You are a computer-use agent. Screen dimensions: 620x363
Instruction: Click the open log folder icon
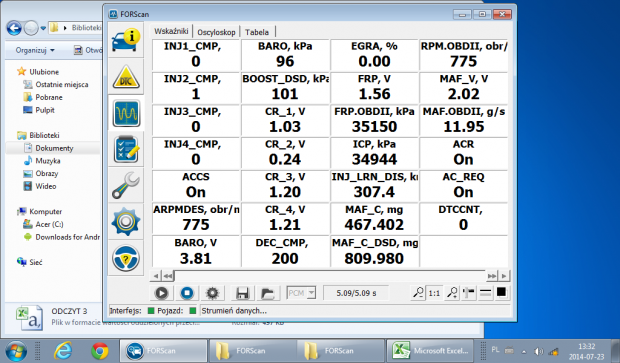tap(268, 293)
